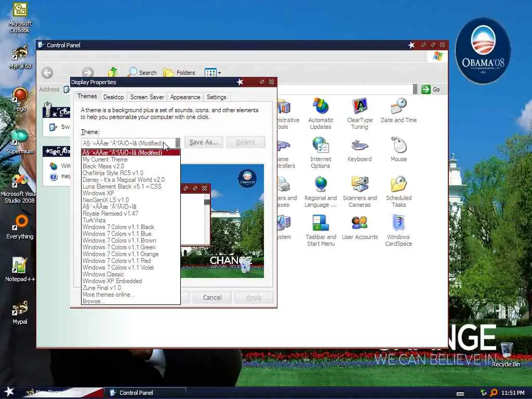532x399 pixels.
Task: Switch to Screen Saver tab
Action: [x=147, y=97]
